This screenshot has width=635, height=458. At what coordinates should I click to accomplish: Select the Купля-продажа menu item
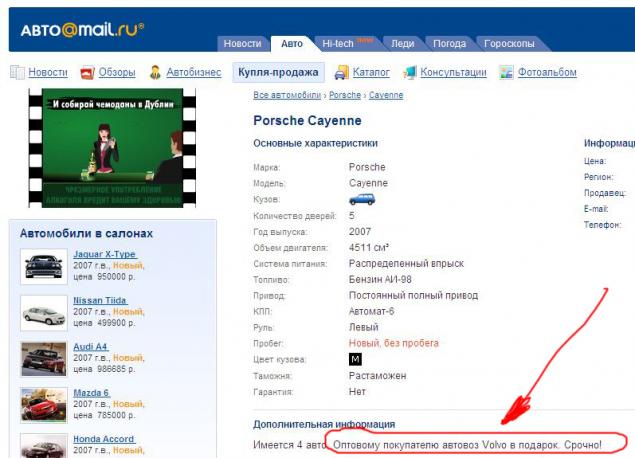click(278, 72)
